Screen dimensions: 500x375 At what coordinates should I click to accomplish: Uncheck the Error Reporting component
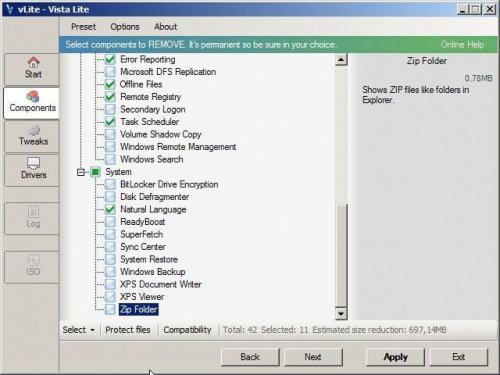110,60
